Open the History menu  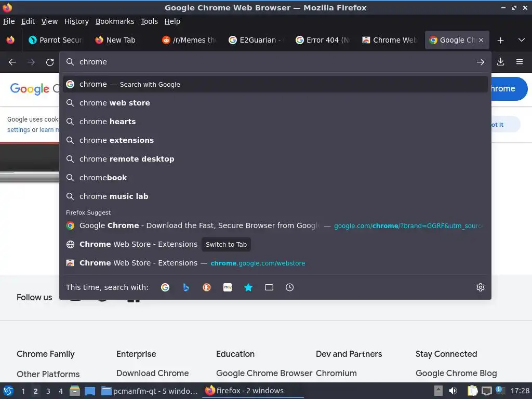pyautogui.click(x=76, y=21)
